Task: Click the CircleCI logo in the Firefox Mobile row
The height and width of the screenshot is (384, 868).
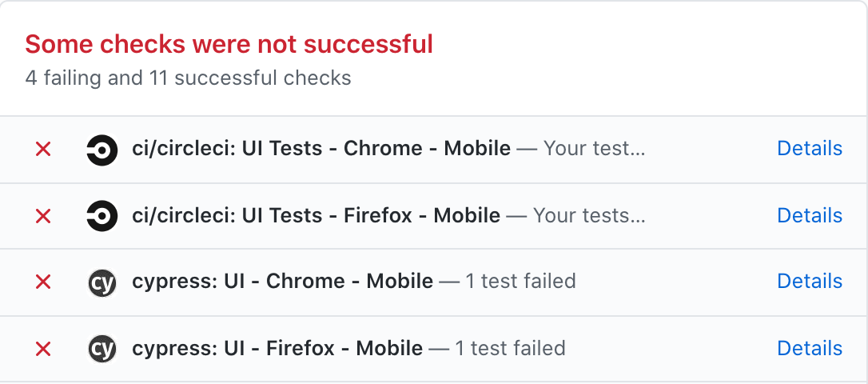Action: click(102, 216)
